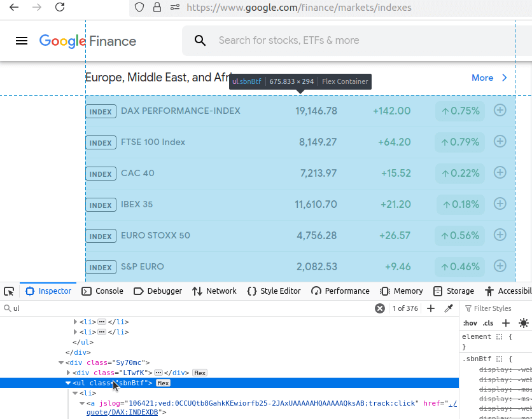Click the Filter Styles input field
The width and height of the screenshot is (532, 419).
click(500, 308)
